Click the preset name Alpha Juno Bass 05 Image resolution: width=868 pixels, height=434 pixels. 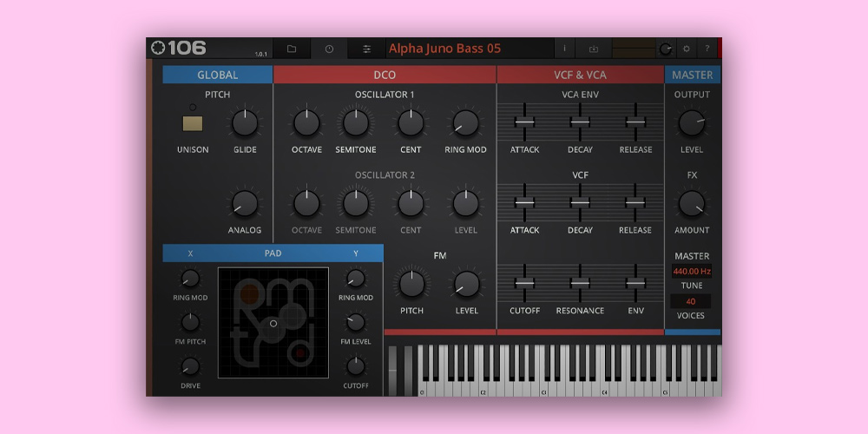pos(444,49)
